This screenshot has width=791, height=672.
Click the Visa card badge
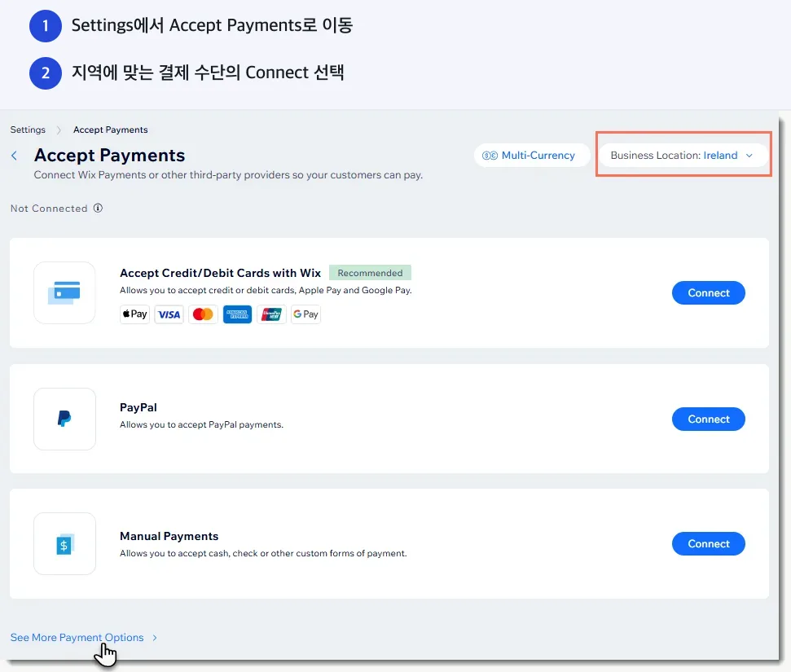tap(169, 314)
